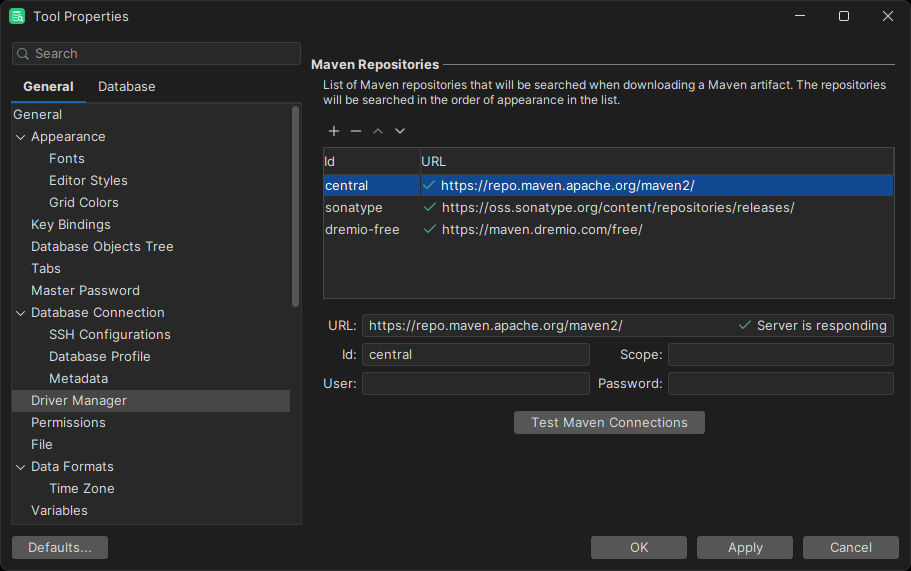Select the sonatype repository row
The height and width of the screenshot is (571, 911).
coord(608,207)
